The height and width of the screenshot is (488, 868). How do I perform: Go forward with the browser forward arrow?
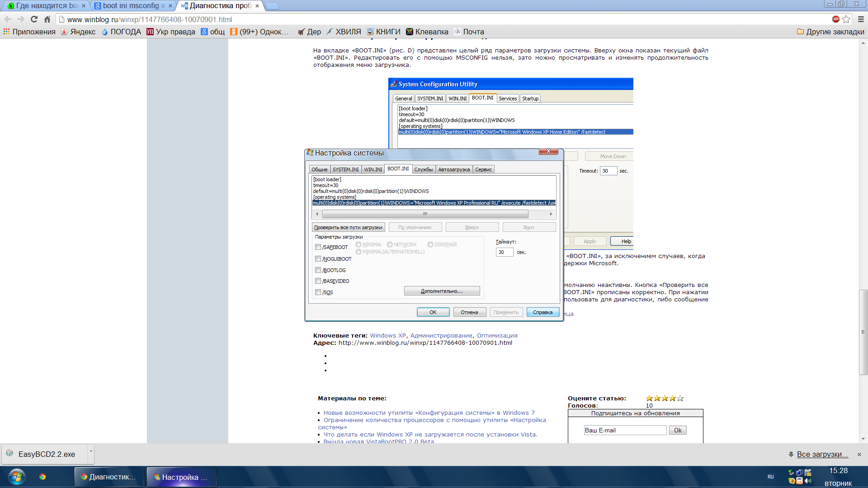[x=21, y=19]
